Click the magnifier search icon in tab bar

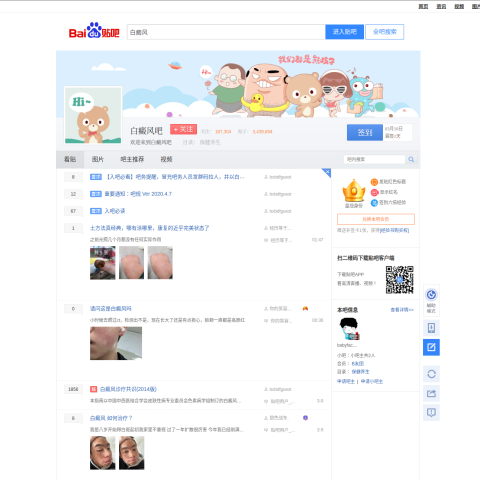point(411,159)
